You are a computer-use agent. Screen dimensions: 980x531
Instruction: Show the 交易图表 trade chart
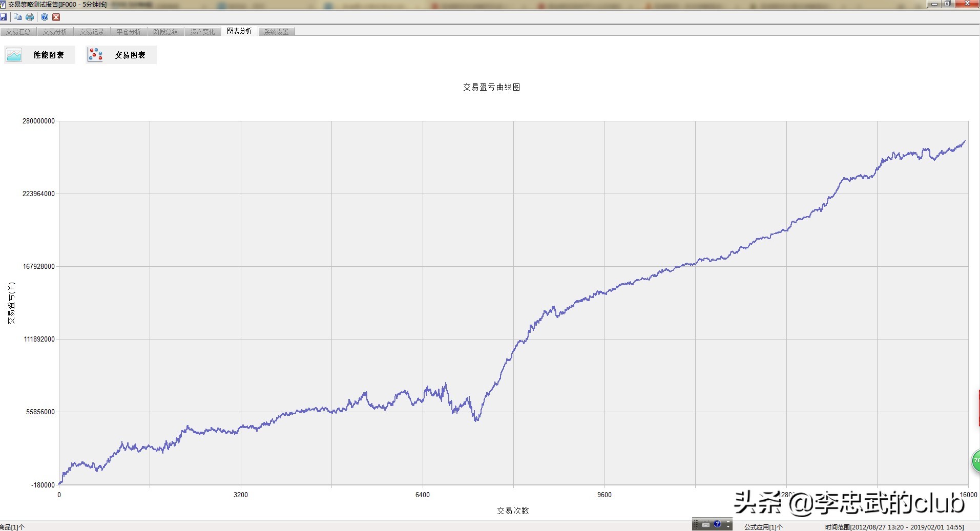click(x=121, y=55)
